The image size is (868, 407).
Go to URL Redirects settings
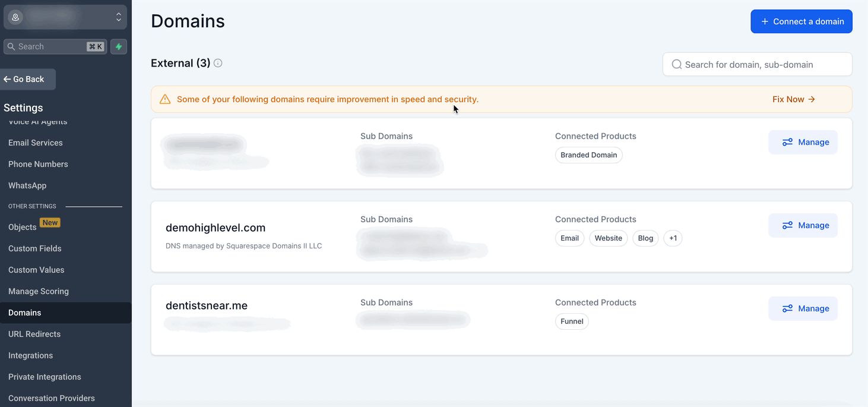34,334
